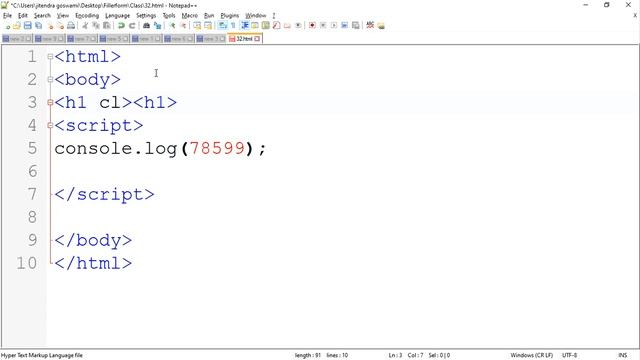Click the Open file toolbar icon

[x=17, y=26]
